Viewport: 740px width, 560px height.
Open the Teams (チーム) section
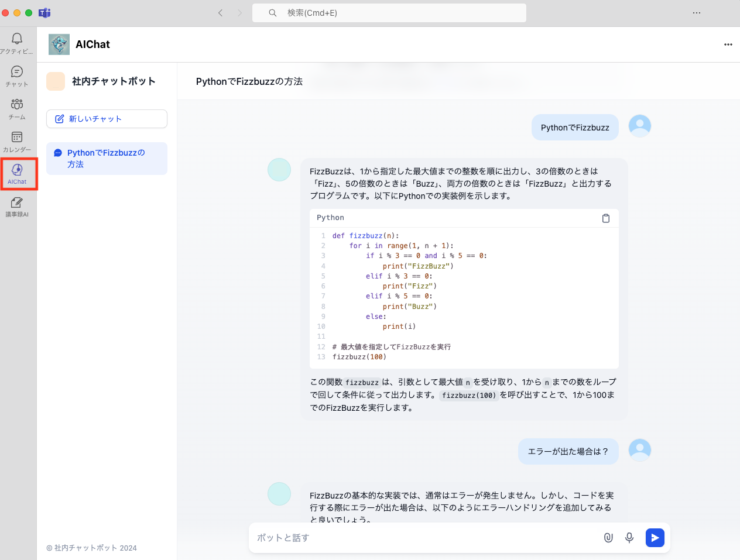point(17,109)
